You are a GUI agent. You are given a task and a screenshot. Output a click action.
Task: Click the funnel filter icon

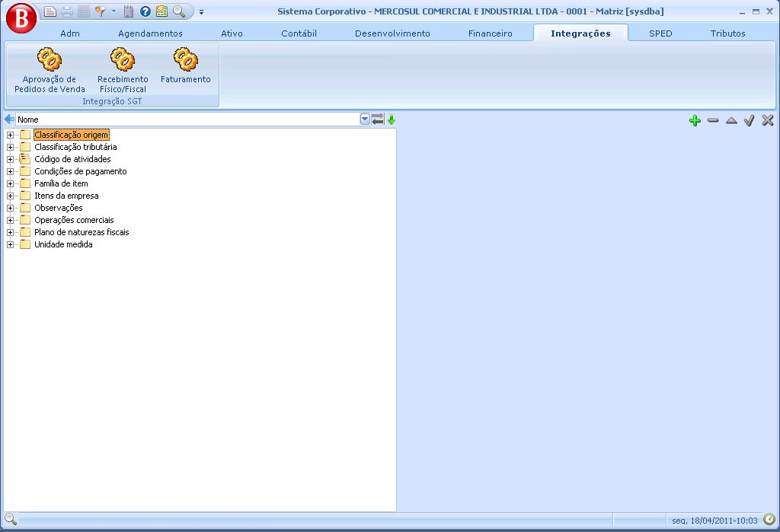coord(100,11)
